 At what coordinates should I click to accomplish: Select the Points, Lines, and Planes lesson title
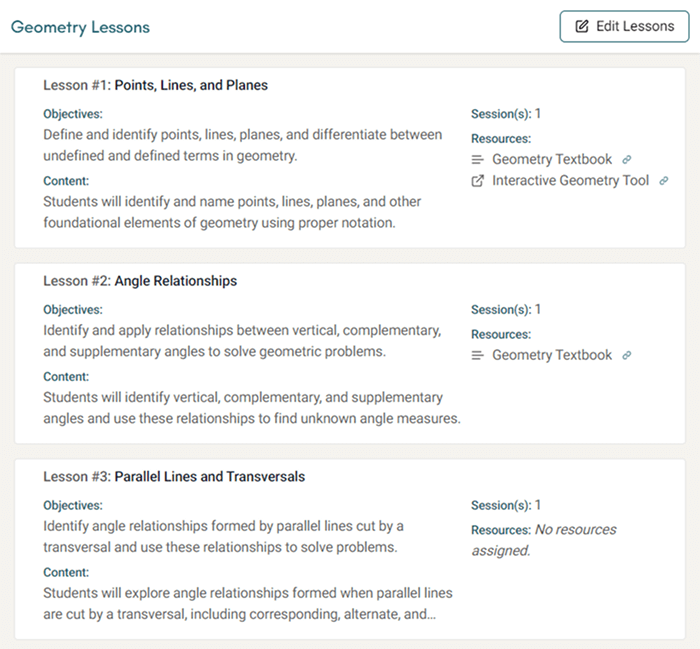tap(191, 86)
